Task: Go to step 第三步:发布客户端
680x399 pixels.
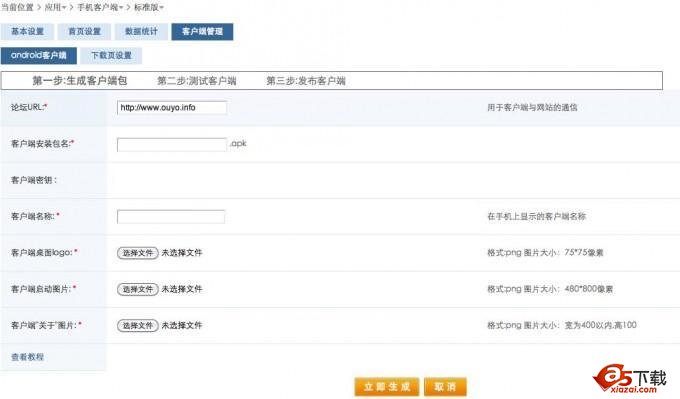Action: pyautogui.click(x=306, y=81)
